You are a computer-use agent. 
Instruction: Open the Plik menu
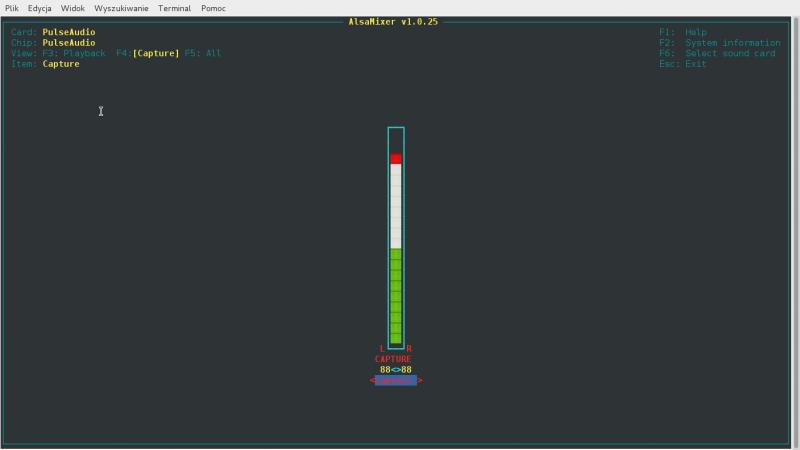tap(12, 8)
